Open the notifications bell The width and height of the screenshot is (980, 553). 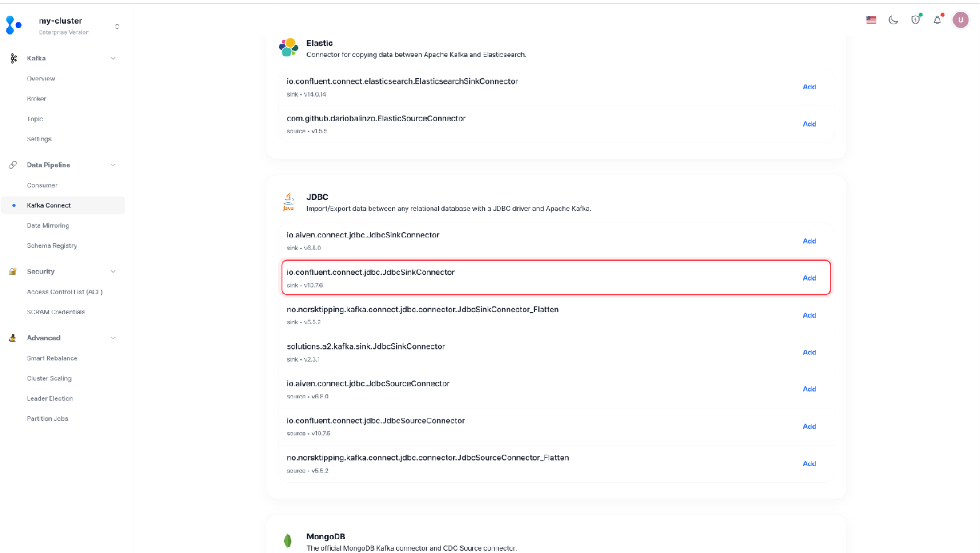click(937, 20)
